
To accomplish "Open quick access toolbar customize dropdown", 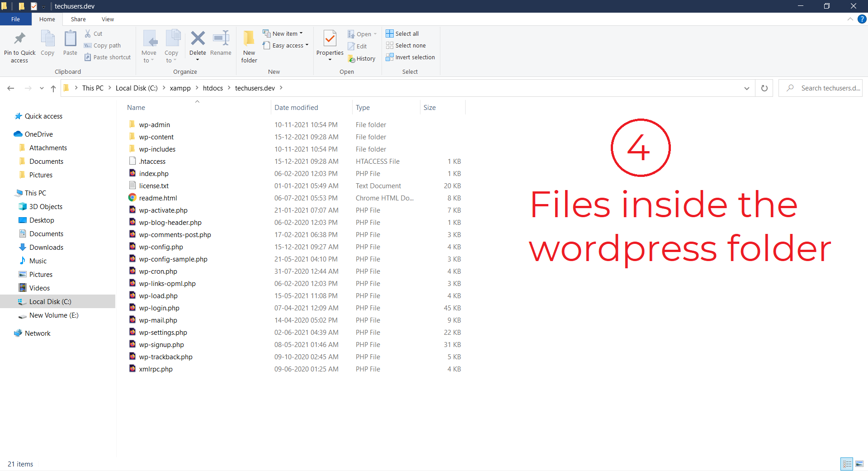I will (x=44, y=6).
